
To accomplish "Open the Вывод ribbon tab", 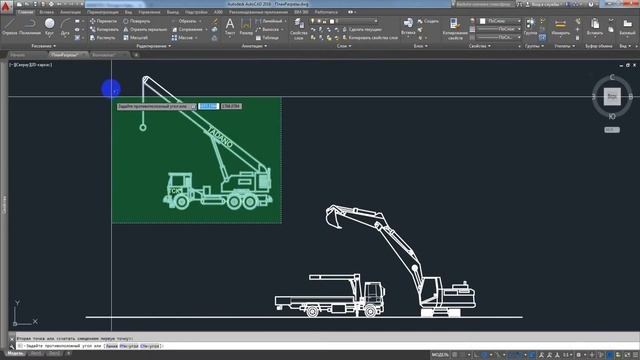I will [x=173, y=12].
